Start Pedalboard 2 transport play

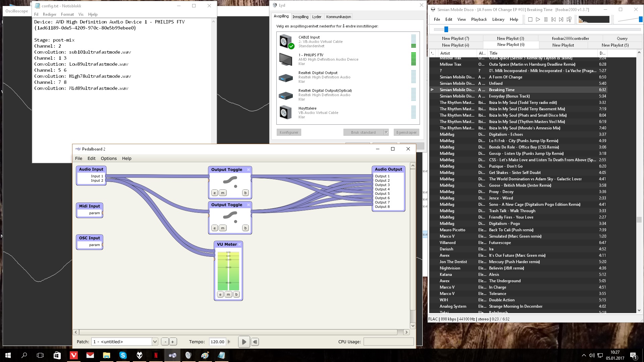point(244,342)
